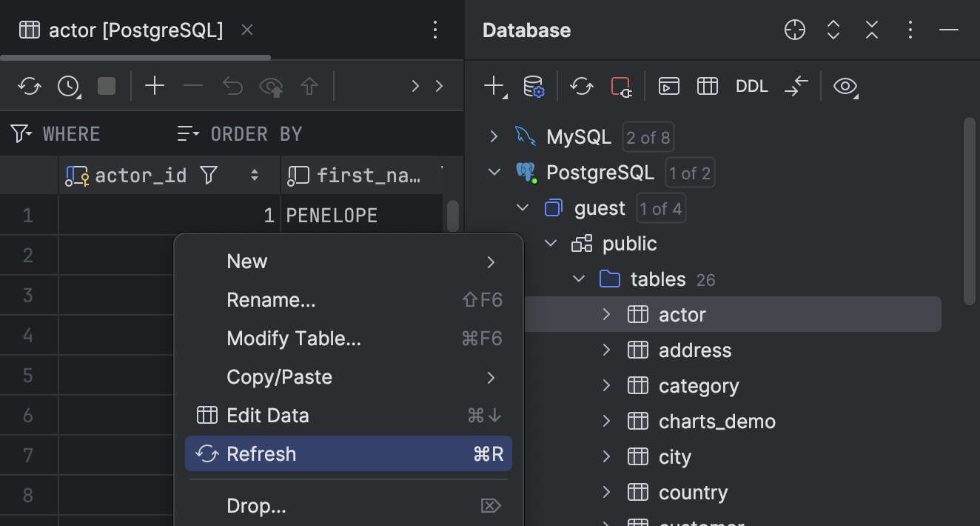This screenshot has height=526, width=980.
Task: Choose Modify Table from the context menu
Action: pos(293,339)
